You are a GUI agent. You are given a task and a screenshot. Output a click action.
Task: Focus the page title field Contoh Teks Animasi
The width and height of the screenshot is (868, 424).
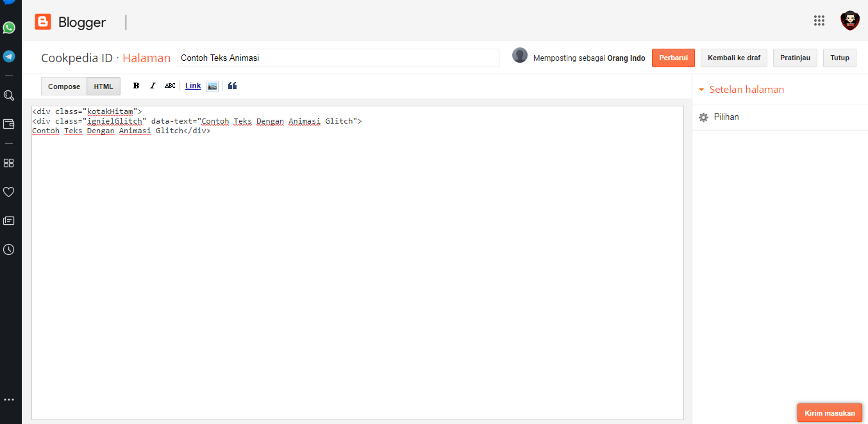338,58
